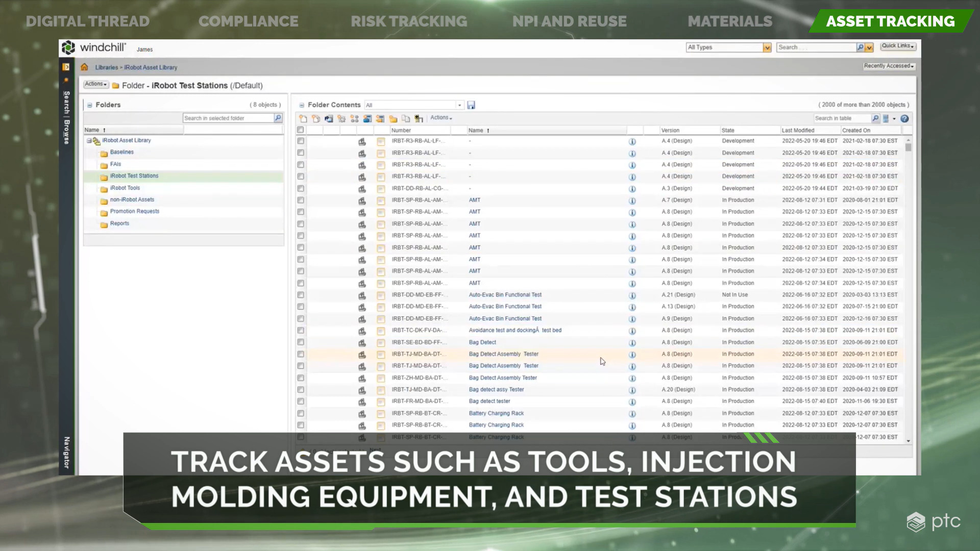Check the A.7 AMT row checkbox

(x=301, y=200)
